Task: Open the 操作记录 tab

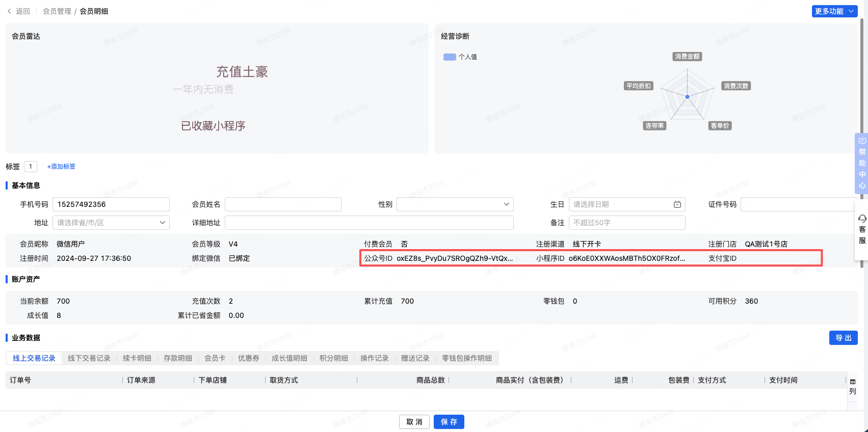Action: coord(375,358)
